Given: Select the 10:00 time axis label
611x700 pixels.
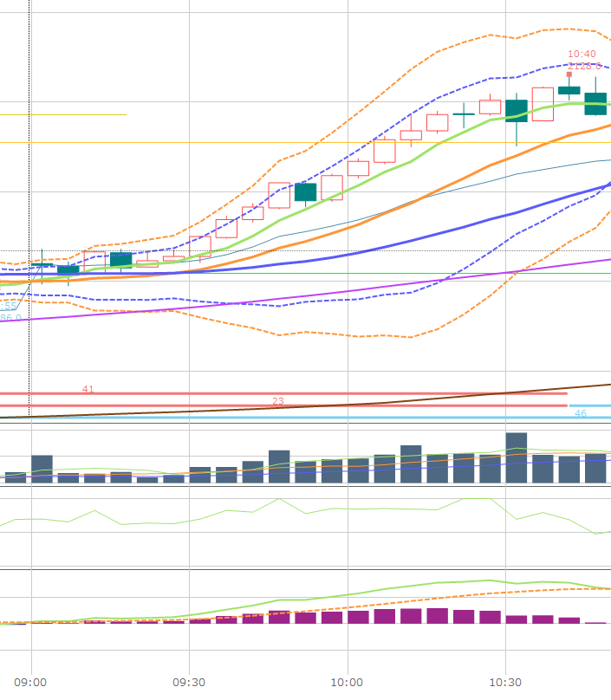Looking at the screenshot, I should [x=347, y=682].
